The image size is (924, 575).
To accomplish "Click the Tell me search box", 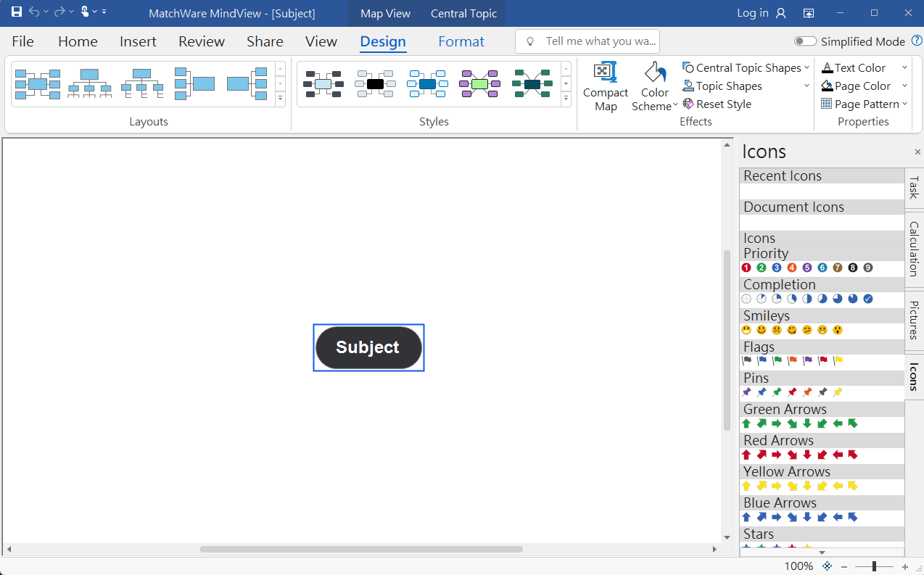I will [587, 41].
